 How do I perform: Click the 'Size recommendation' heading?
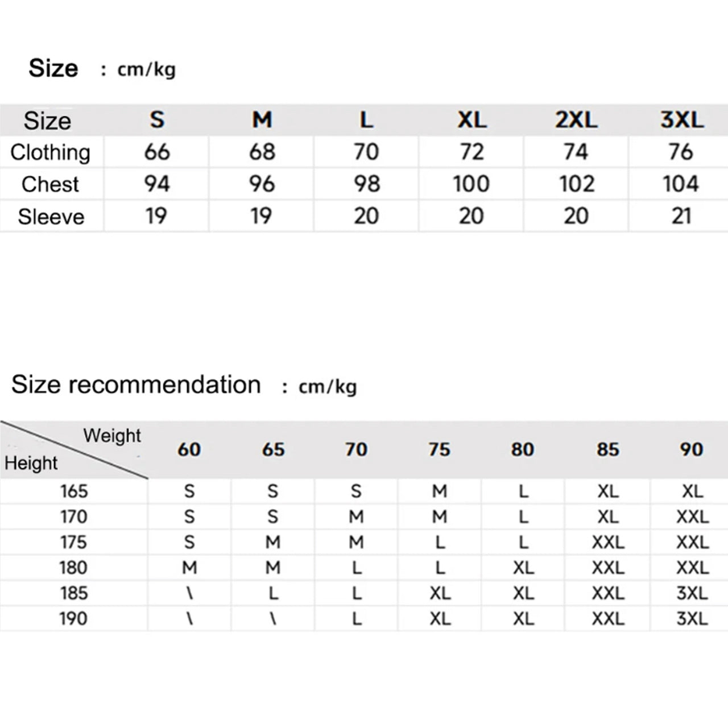pos(136,385)
